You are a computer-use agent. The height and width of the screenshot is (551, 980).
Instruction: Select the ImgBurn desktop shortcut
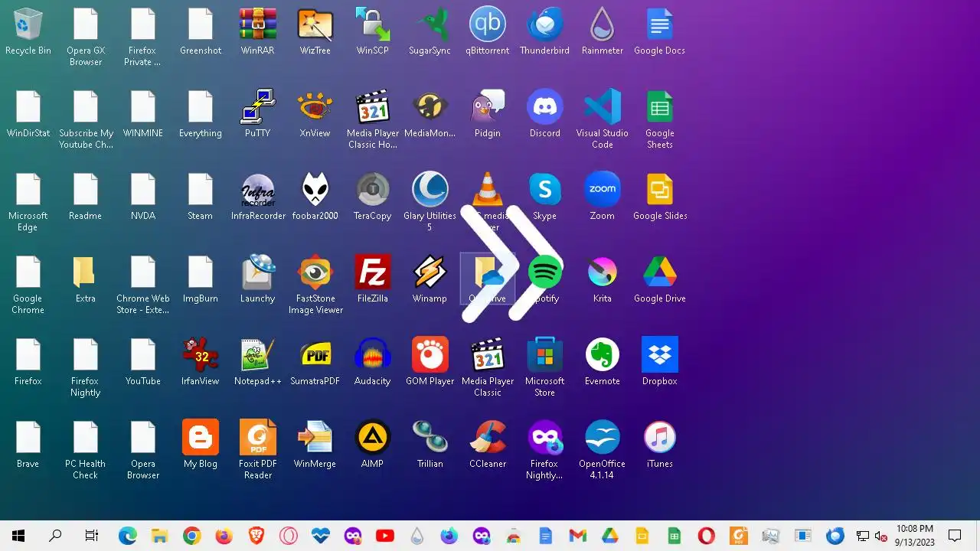(x=200, y=279)
